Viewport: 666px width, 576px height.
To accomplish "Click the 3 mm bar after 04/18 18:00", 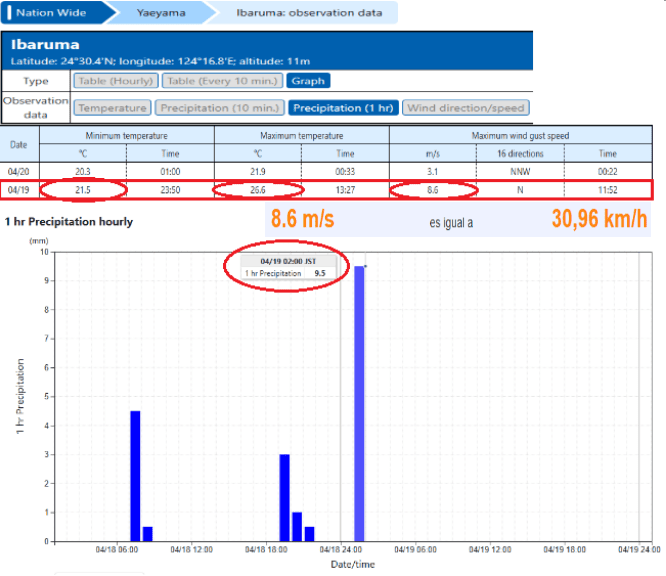I will [284, 497].
